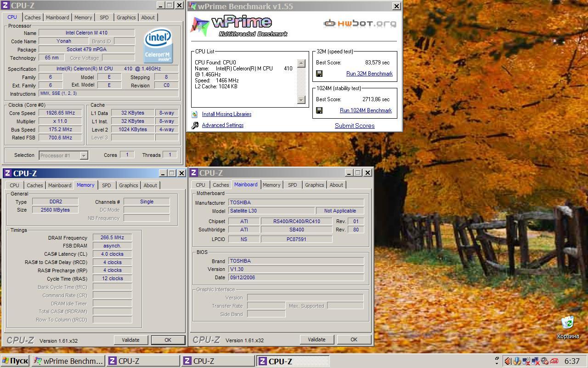Click the wrench icon for Advanced Settings
Screen dimensions: 588x368
coord(195,125)
